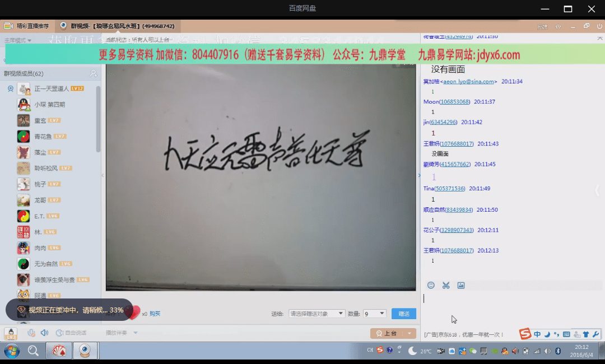This screenshot has width=605, height=364.
Task: Open the Windows Start menu
Action: point(12,351)
